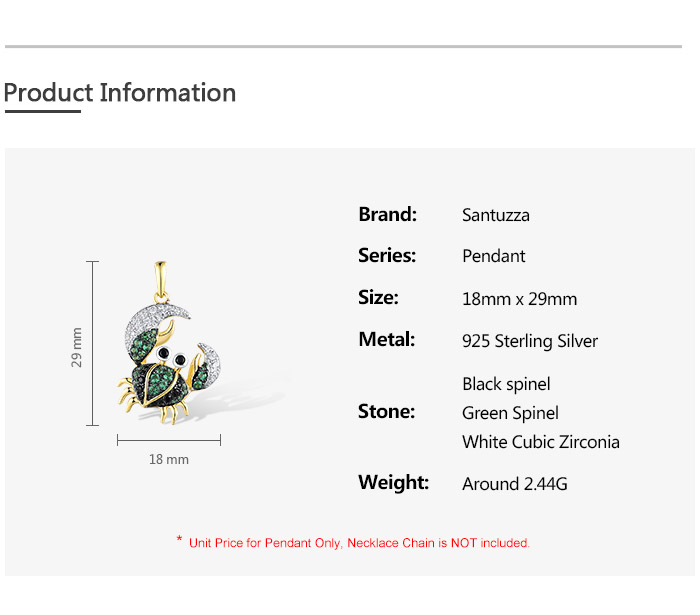Screen dimensions: 700x615
Task: Click the Weight label
Action: tap(393, 482)
